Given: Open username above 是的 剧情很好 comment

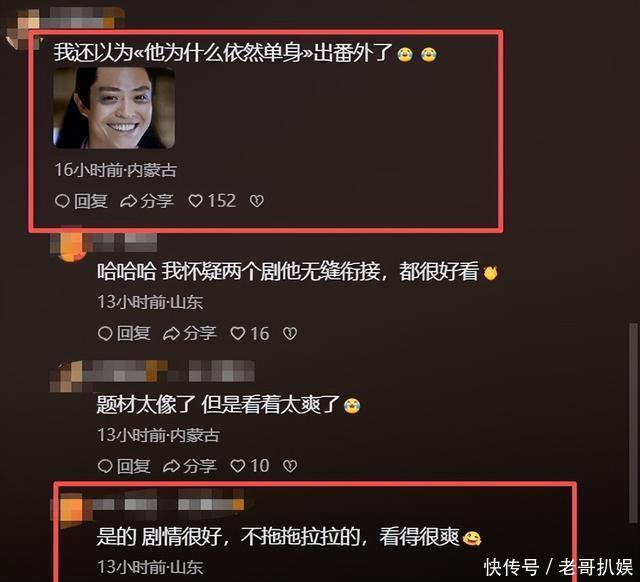Looking at the screenshot, I should pyautogui.click(x=167, y=504).
